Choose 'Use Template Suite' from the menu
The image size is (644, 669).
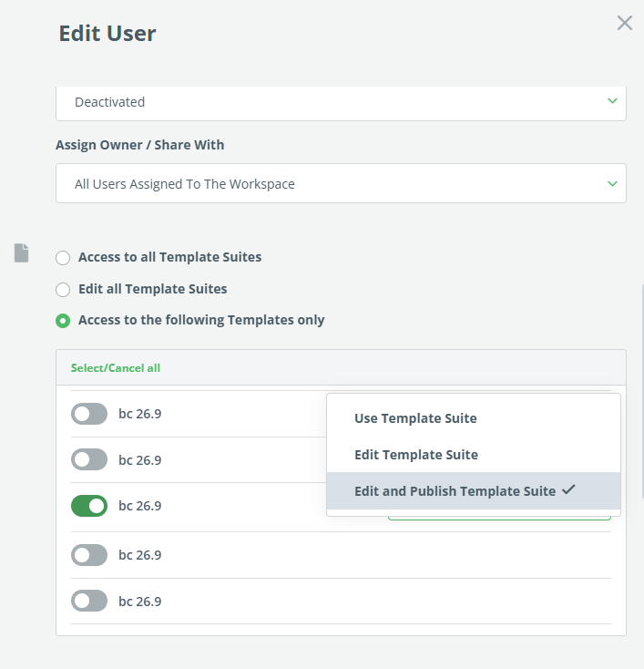tap(415, 418)
